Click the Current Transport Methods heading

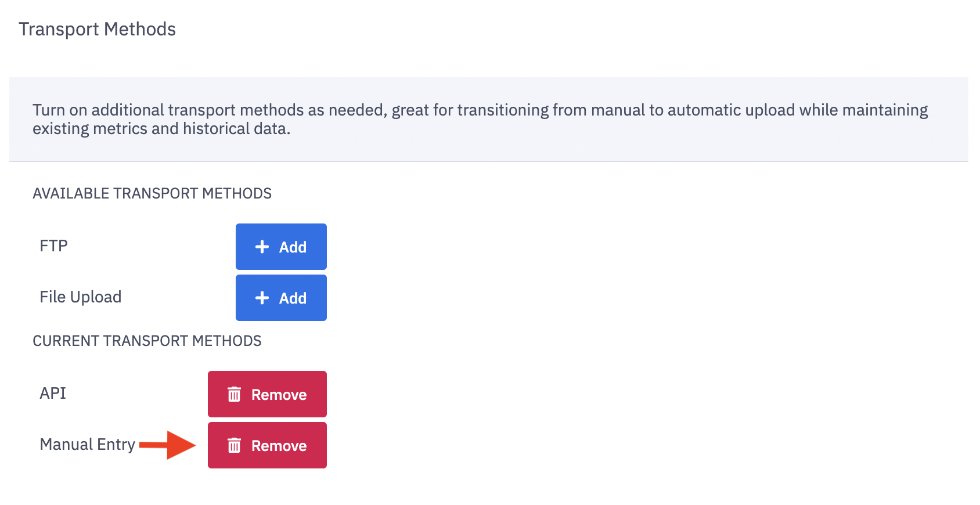click(147, 341)
